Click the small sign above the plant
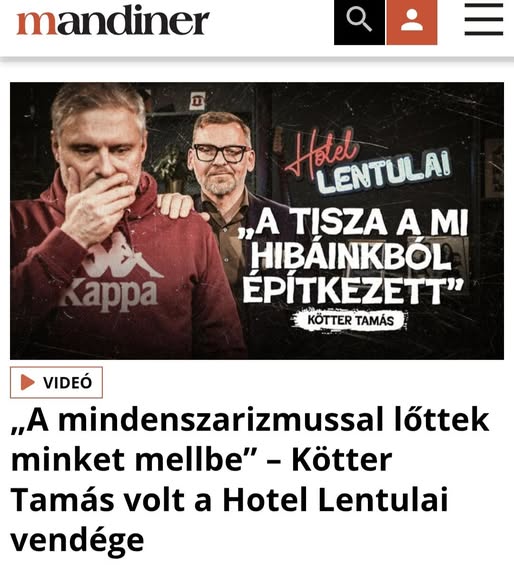Image resolution: width=514 pixels, height=565 pixels. (x=198, y=101)
